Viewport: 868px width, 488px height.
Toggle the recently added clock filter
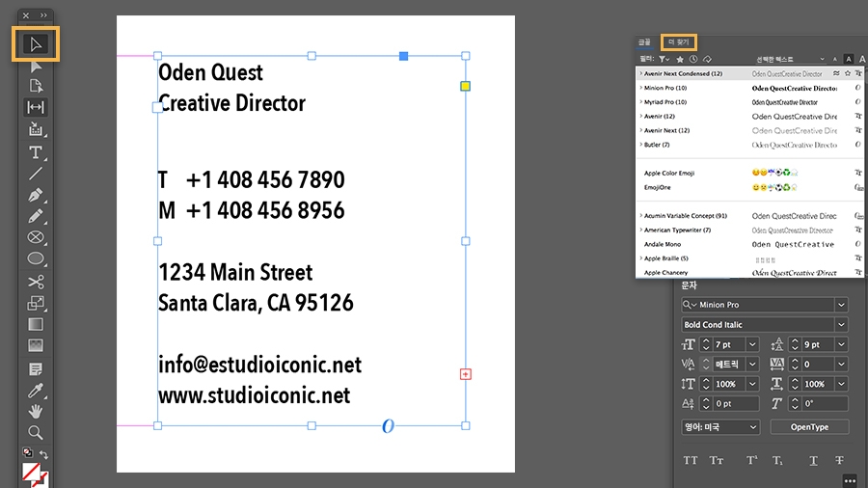(693, 59)
